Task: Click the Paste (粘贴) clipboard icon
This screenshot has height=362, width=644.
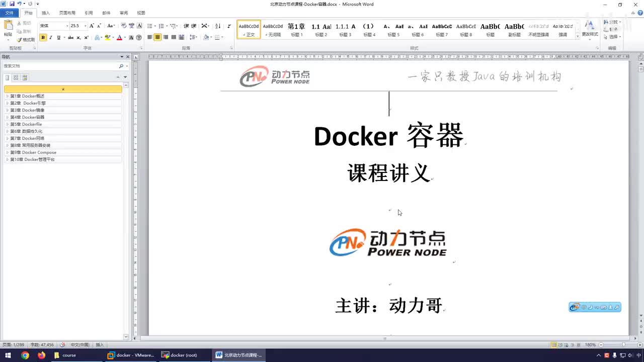Action: [x=8, y=25]
